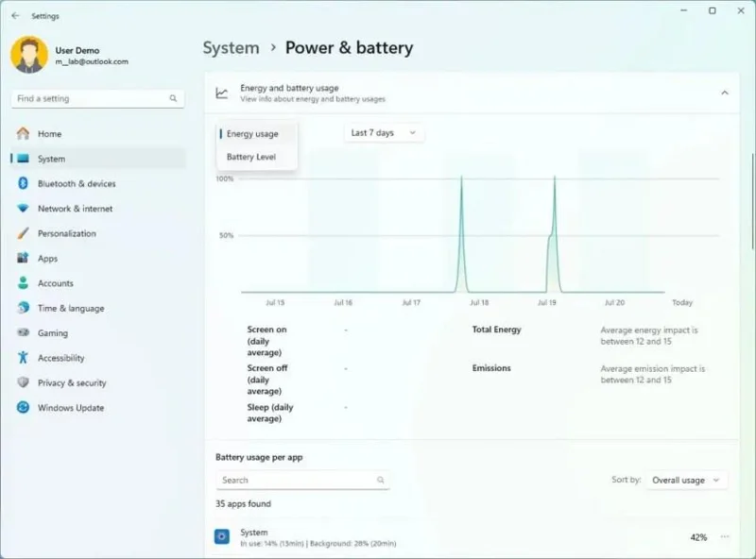
Task: Open the Sort by Overall usage dropdown
Action: coord(686,480)
